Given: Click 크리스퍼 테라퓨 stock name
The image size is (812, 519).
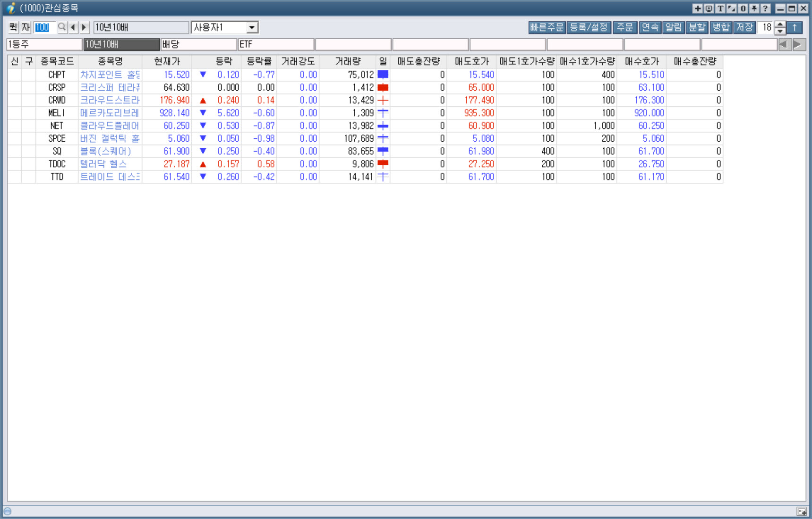Looking at the screenshot, I should pos(110,87).
